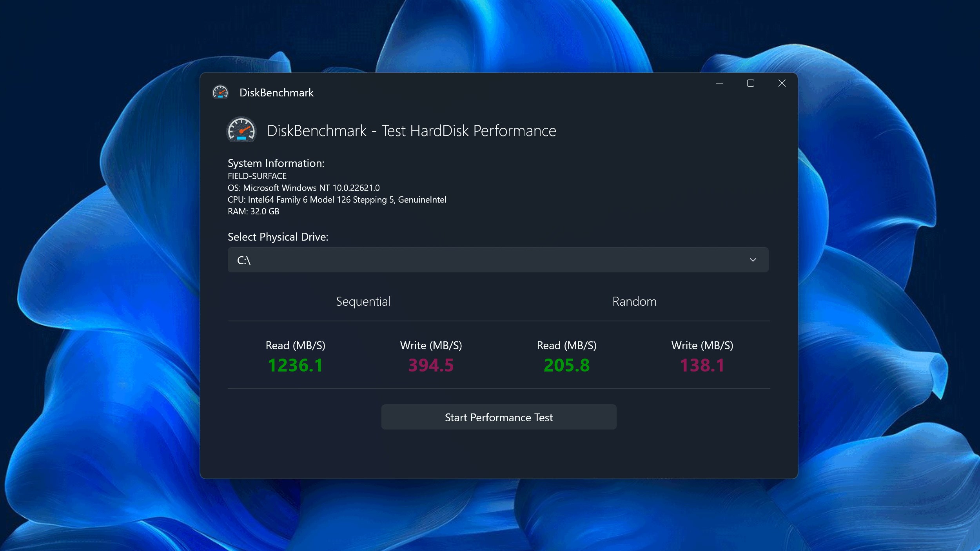
Task: Click the Random column heading
Action: click(634, 301)
